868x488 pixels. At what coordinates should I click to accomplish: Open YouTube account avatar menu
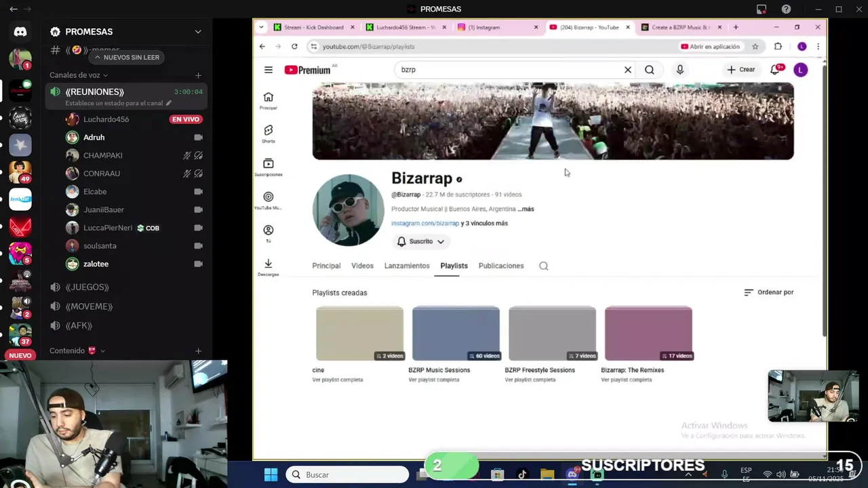[x=800, y=70]
